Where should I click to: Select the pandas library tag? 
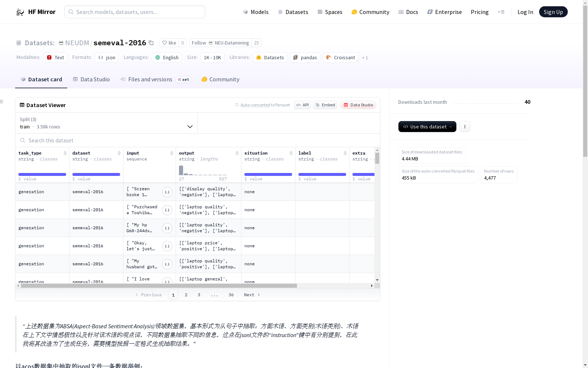coord(305,57)
